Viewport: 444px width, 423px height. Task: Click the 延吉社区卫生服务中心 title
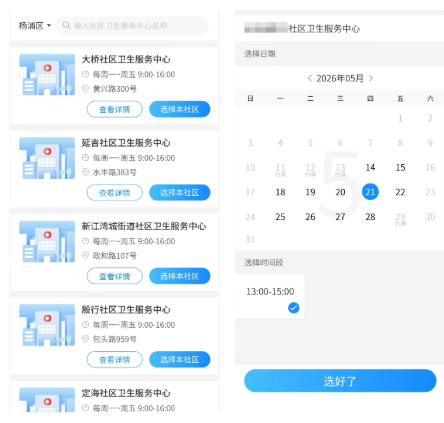point(126,143)
